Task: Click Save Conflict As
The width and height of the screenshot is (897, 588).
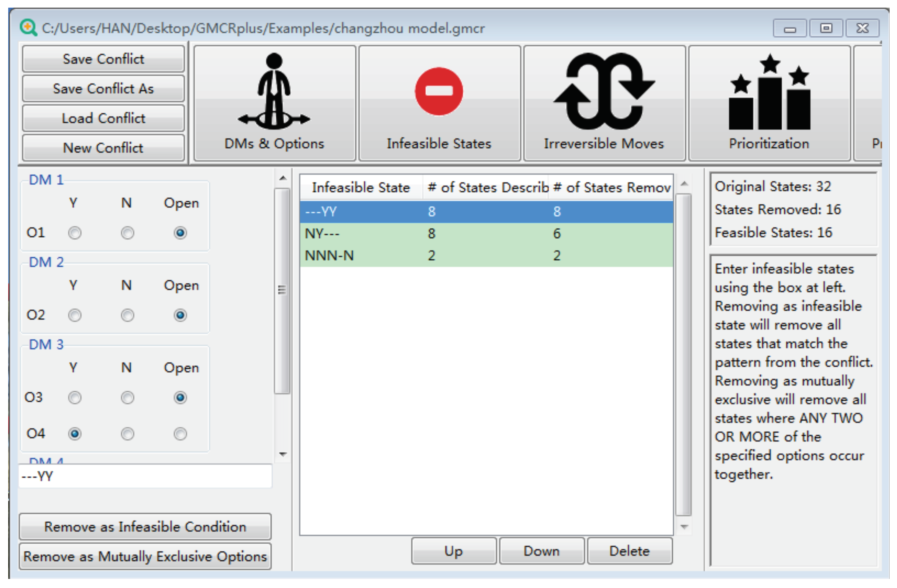Action: coord(103,89)
